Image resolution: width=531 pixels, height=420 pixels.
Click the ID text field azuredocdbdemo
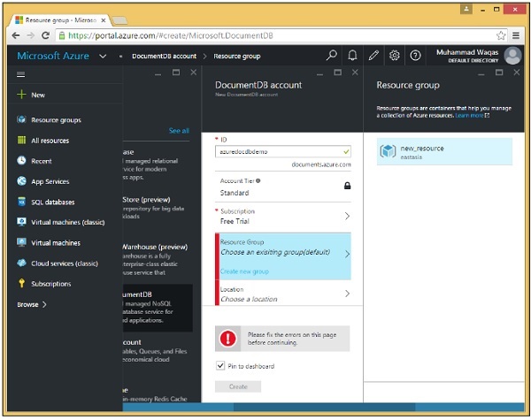pos(279,152)
